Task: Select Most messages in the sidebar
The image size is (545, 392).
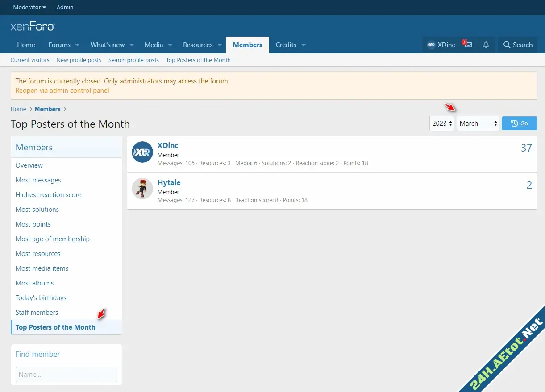Action: coord(38,180)
